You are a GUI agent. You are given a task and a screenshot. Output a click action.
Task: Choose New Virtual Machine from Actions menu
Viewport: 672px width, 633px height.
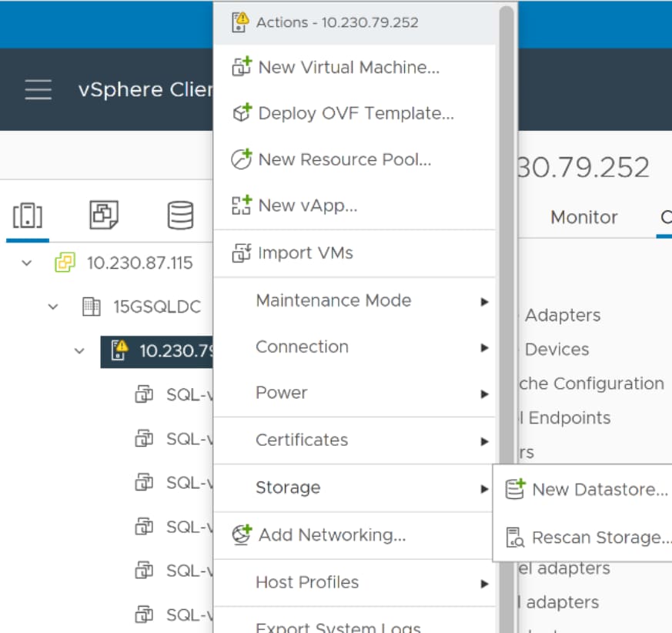coord(354,67)
